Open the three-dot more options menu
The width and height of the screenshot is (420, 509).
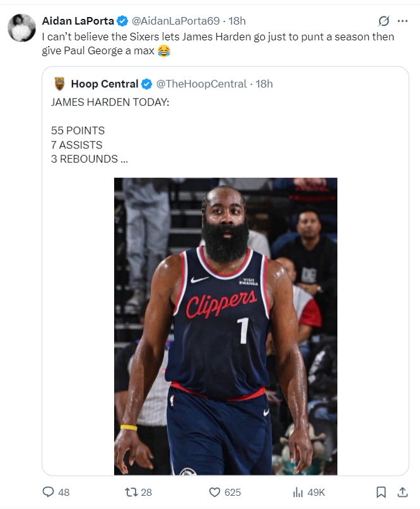(402, 21)
